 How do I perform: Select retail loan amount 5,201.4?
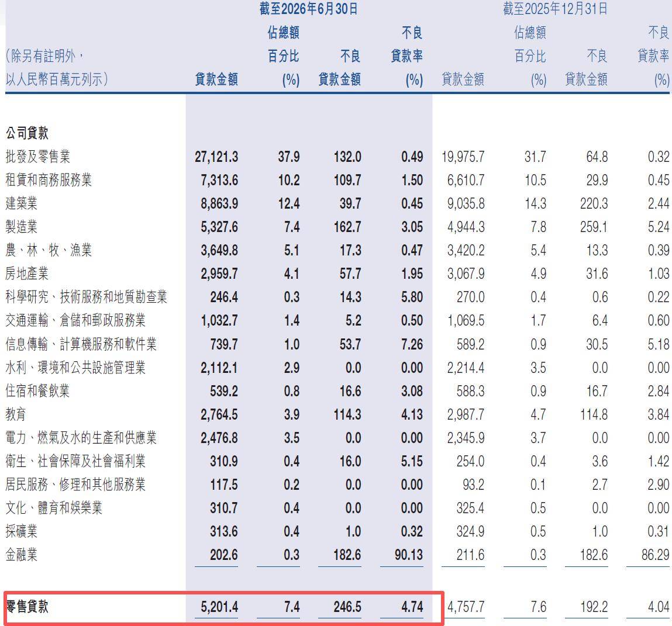pyautogui.click(x=219, y=607)
